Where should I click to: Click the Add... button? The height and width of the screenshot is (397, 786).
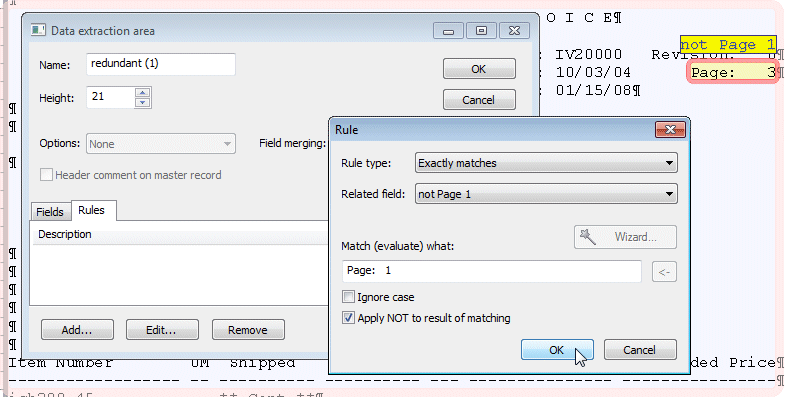[77, 330]
